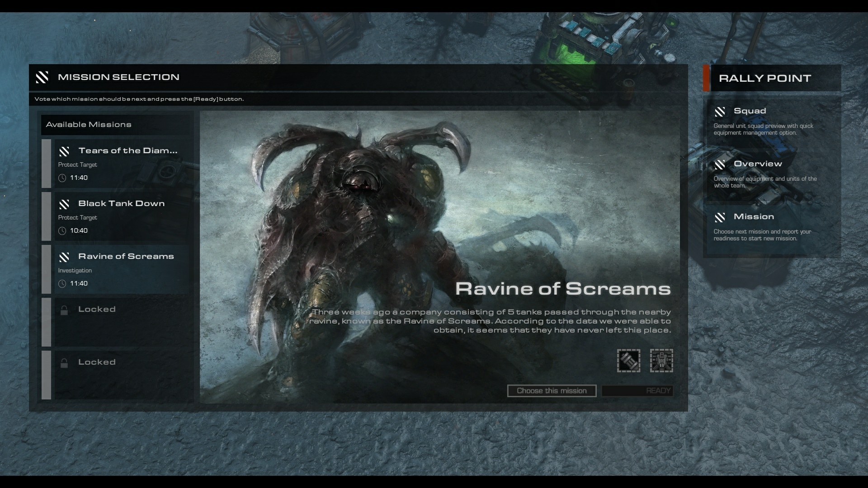Click the padlock icon of first Locked slot
Screen dimensions: 868x488
(x=64, y=310)
